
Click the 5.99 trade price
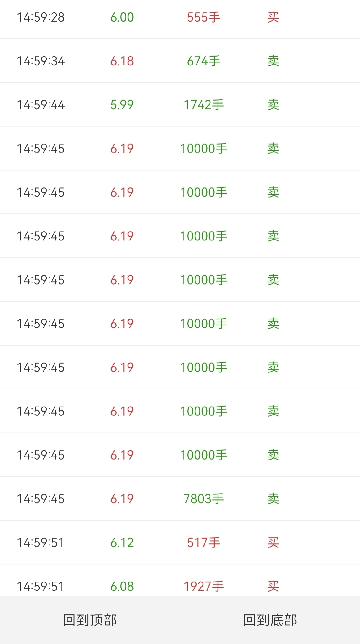tap(122, 105)
